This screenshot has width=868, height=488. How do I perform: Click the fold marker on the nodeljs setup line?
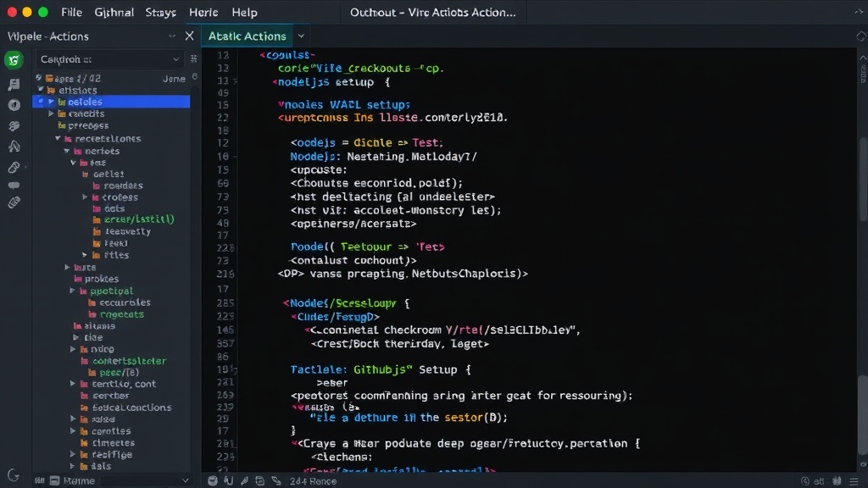pyautogui.click(x=236, y=82)
